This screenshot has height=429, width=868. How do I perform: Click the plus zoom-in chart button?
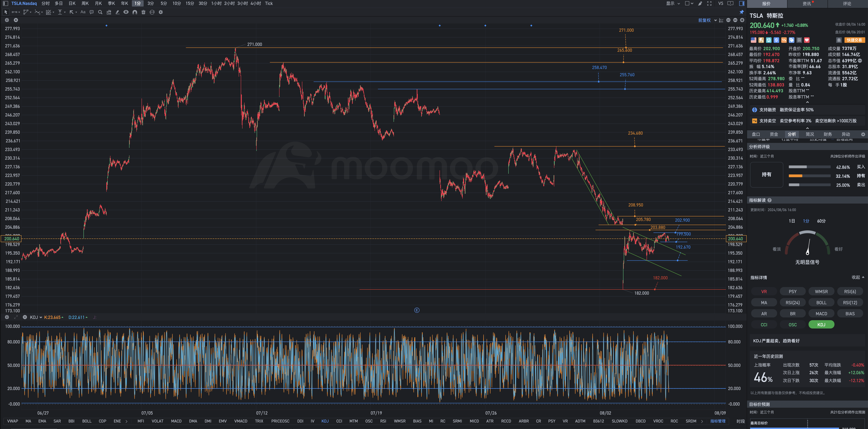tap(742, 20)
